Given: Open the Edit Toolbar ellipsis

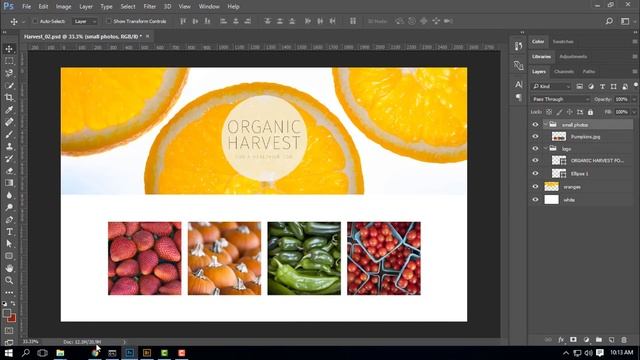Looking at the screenshot, I should [x=9, y=293].
